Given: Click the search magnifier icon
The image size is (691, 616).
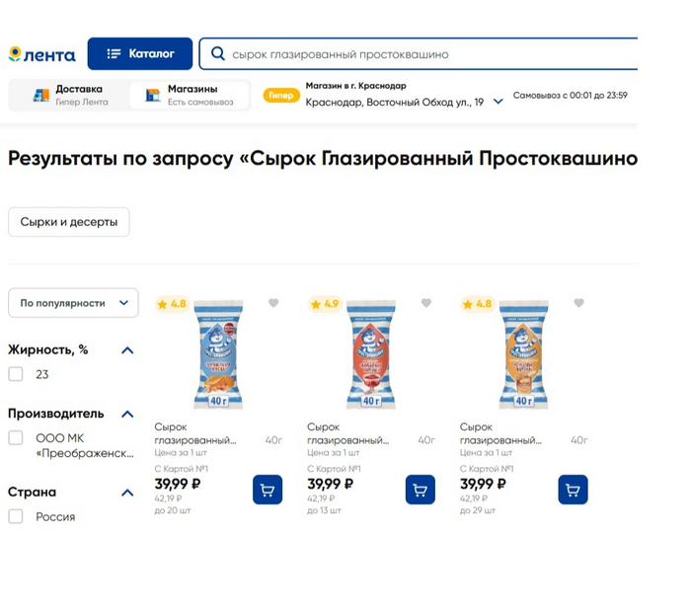Looking at the screenshot, I should [x=218, y=54].
